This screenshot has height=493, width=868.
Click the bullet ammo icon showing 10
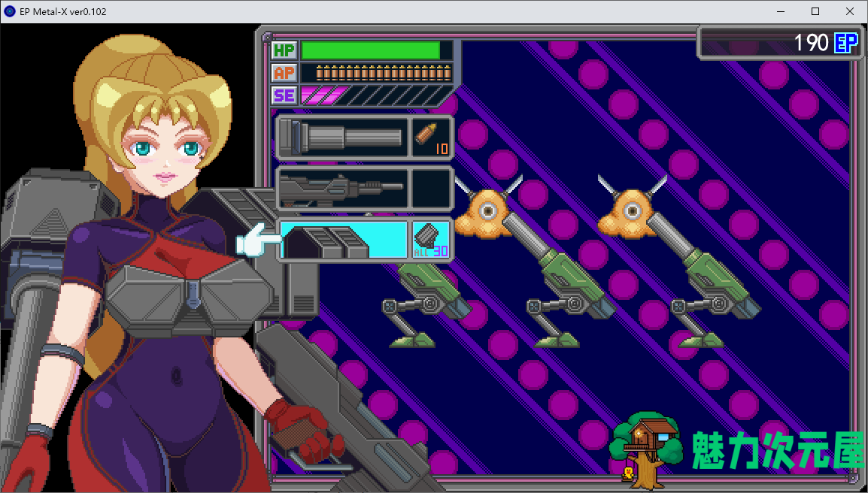pyautogui.click(x=431, y=138)
